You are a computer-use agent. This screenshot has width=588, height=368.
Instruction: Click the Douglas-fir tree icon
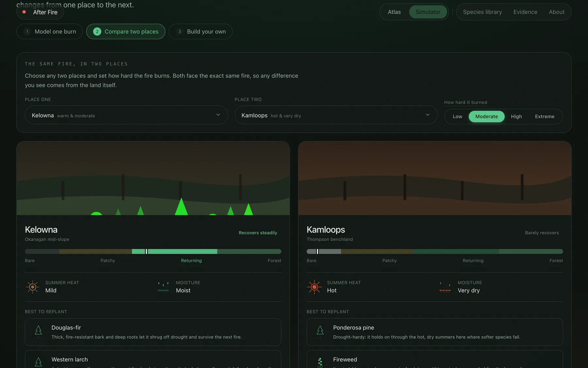point(38,332)
